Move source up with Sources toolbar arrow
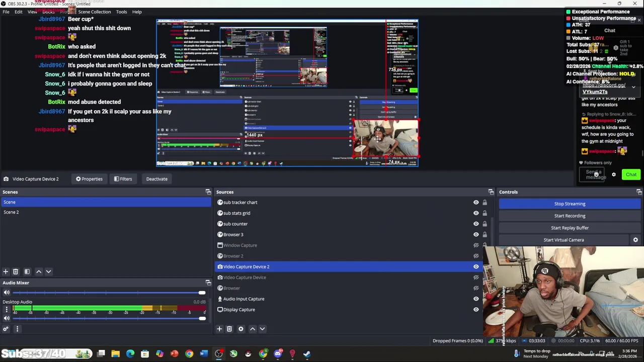The height and width of the screenshot is (362, 644). click(x=253, y=329)
